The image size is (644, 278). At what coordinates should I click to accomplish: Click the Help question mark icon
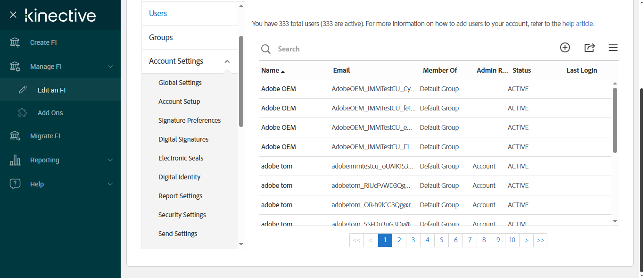15,184
